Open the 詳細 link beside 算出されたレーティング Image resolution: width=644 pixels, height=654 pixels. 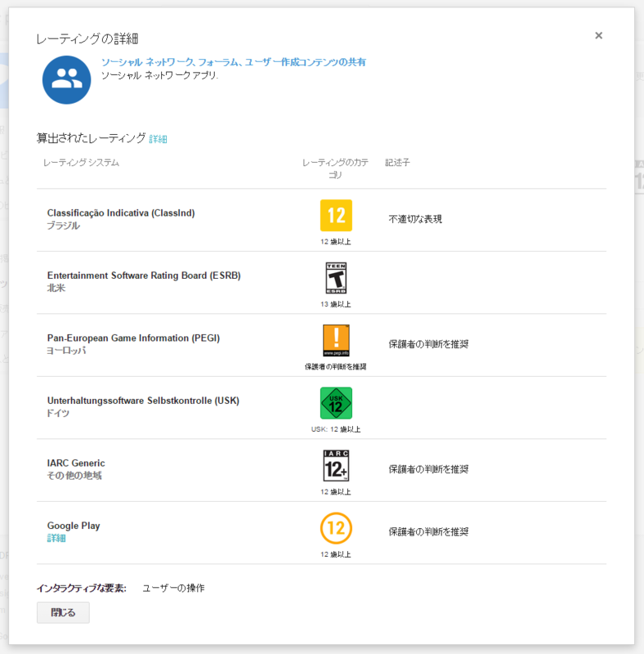point(158,139)
